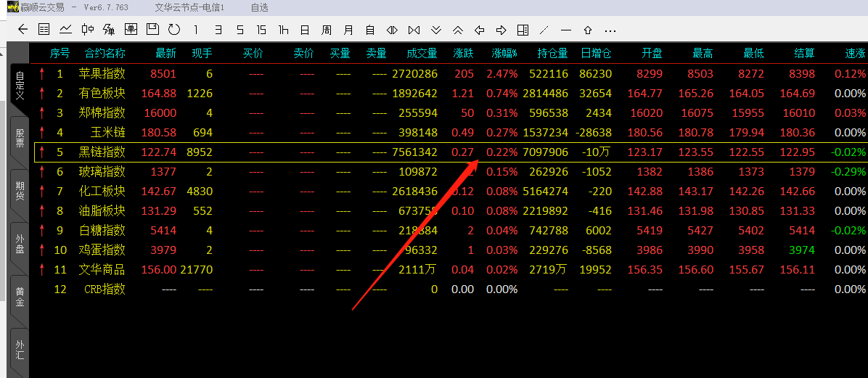868x378 pixels.
Task: Click the split panel layout icon
Action: pos(523,30)
